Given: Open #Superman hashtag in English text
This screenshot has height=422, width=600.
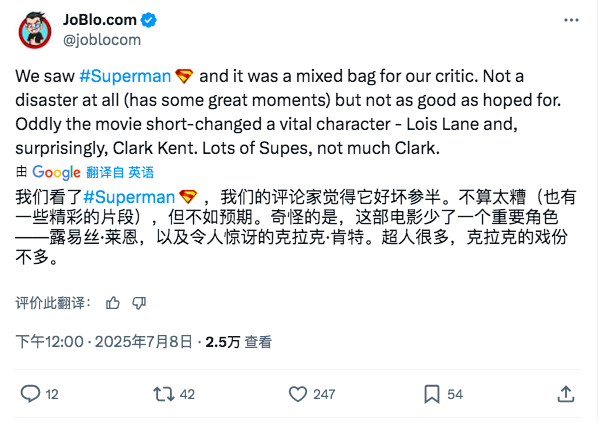Looking at the screenshot, I should [125, 76].
